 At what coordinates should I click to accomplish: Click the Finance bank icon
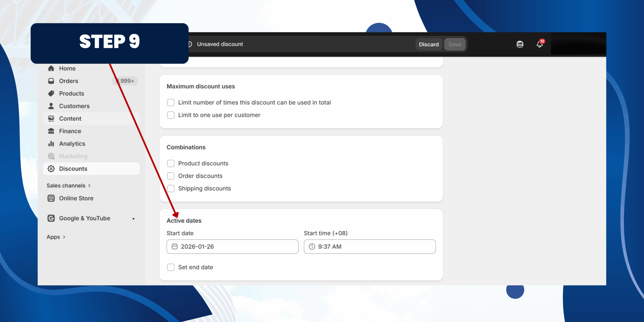[51, 131]
